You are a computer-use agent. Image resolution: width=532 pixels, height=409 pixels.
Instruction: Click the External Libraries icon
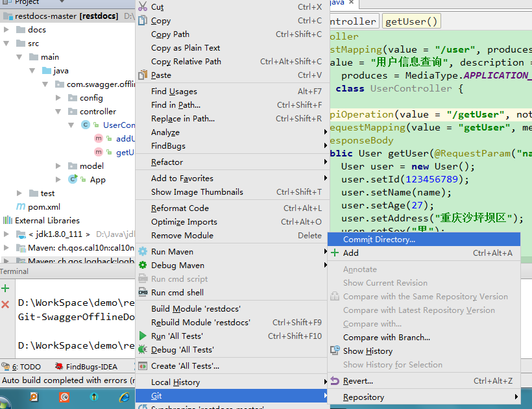[x=8, y=220]
